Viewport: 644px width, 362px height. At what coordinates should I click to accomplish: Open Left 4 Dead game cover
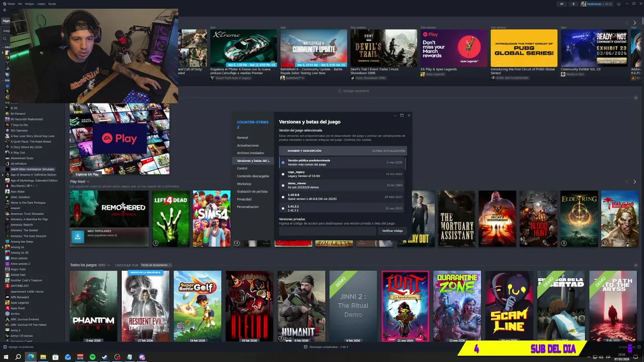[171, 218]
